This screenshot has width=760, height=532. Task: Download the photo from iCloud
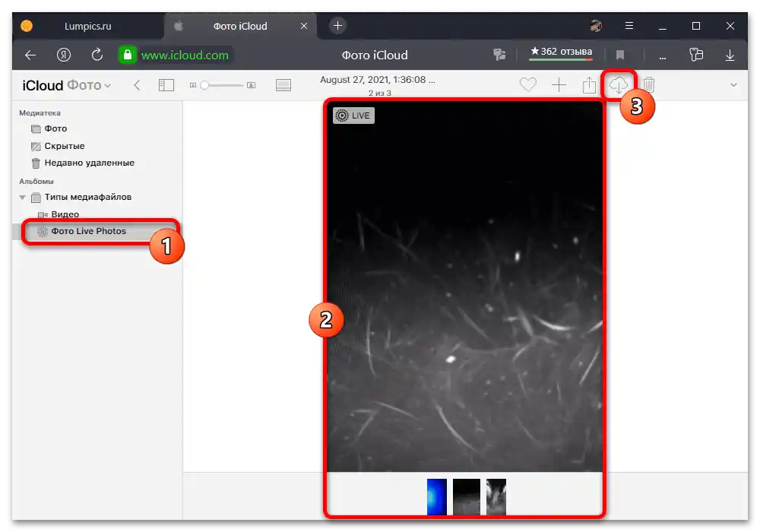(619, 85)
